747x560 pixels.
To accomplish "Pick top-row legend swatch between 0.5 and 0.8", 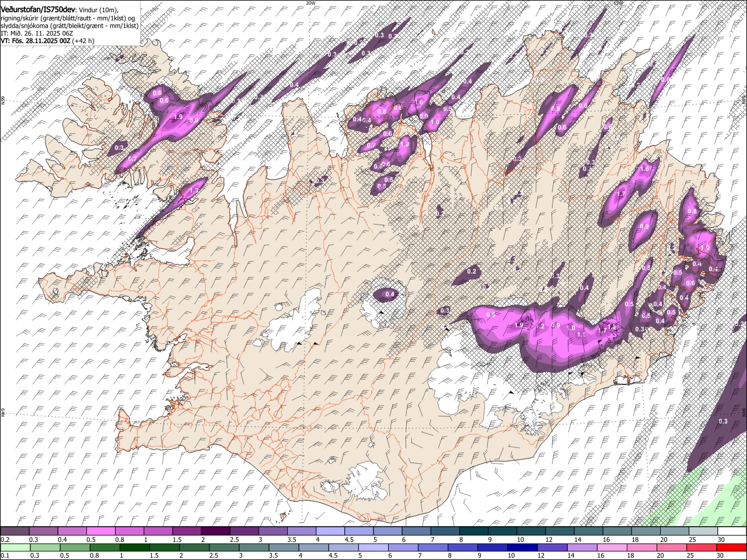I will click(x=101, y=531).
